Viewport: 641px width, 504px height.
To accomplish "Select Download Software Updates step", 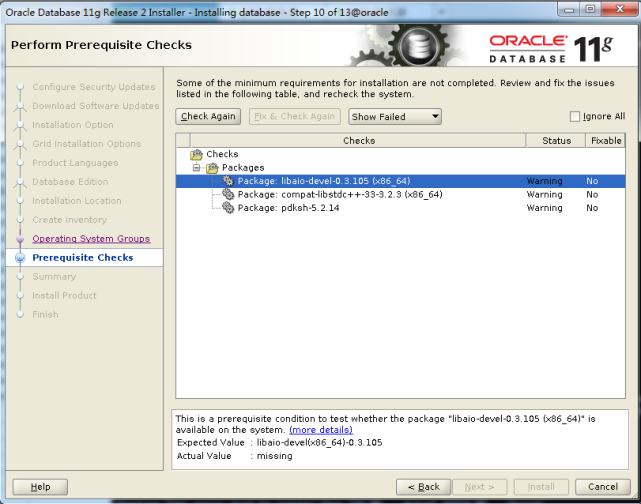I will click(x=96, y=106).
